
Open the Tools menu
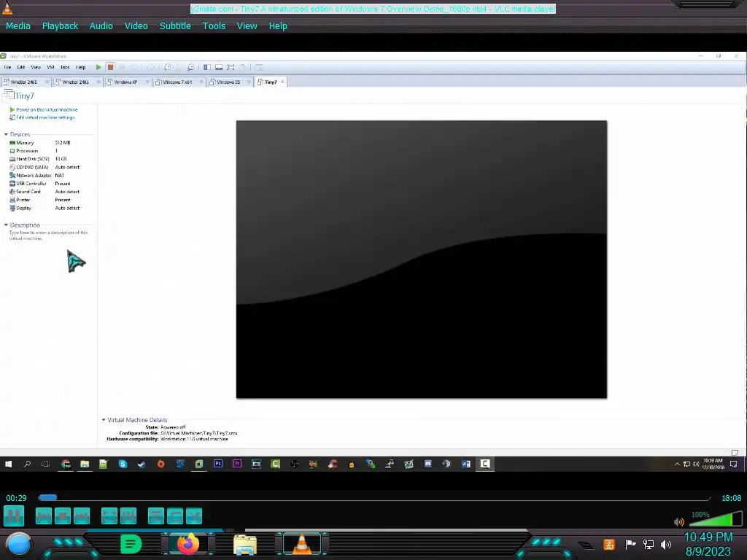coord(214,26)
